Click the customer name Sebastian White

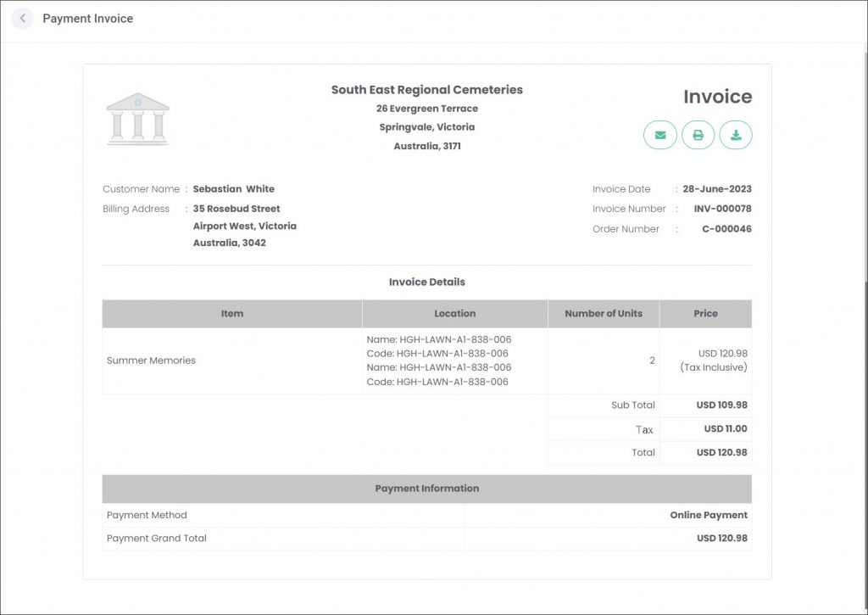click(x=234, y=189)
